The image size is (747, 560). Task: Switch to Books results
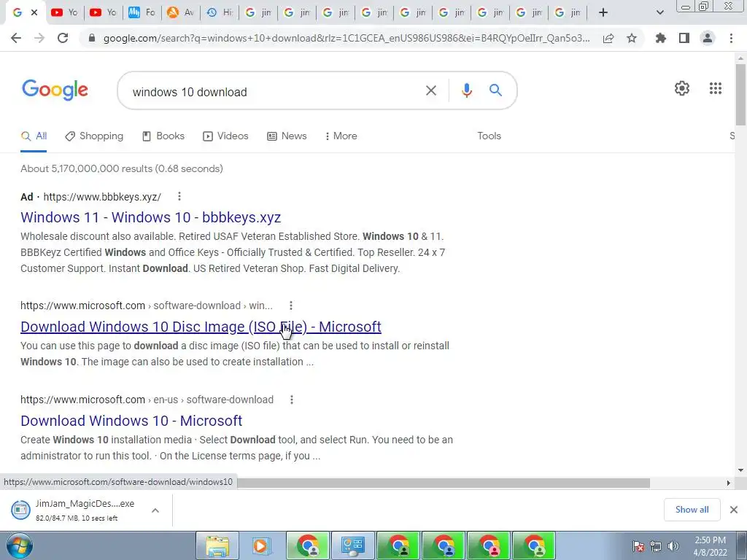coord(163,136)
